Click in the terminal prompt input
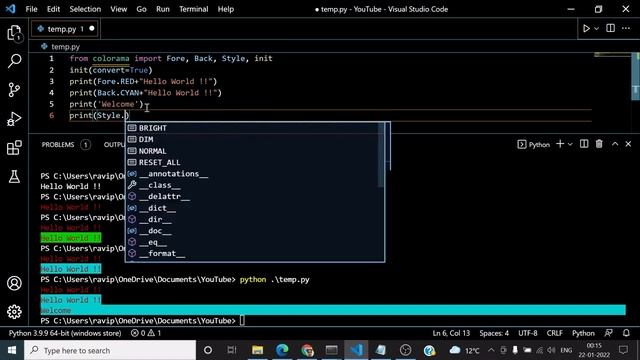The height and width of the screenshot is (360, 640). [242, 321]
